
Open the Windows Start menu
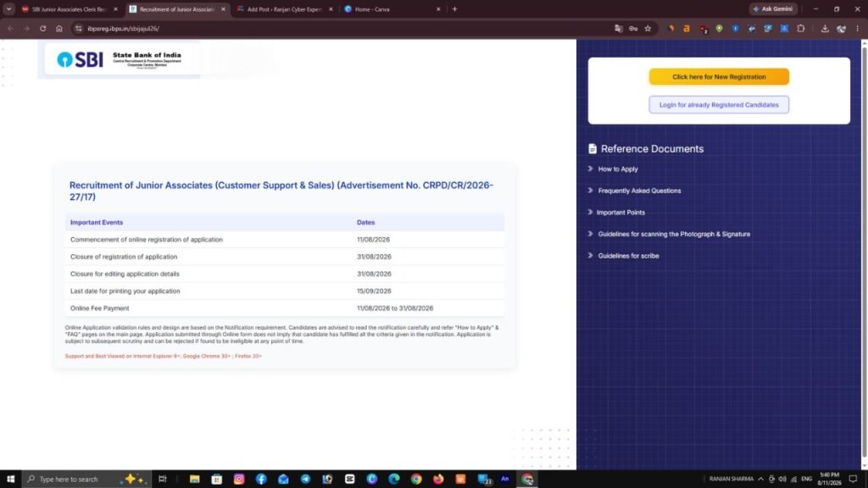coord(10,479)
